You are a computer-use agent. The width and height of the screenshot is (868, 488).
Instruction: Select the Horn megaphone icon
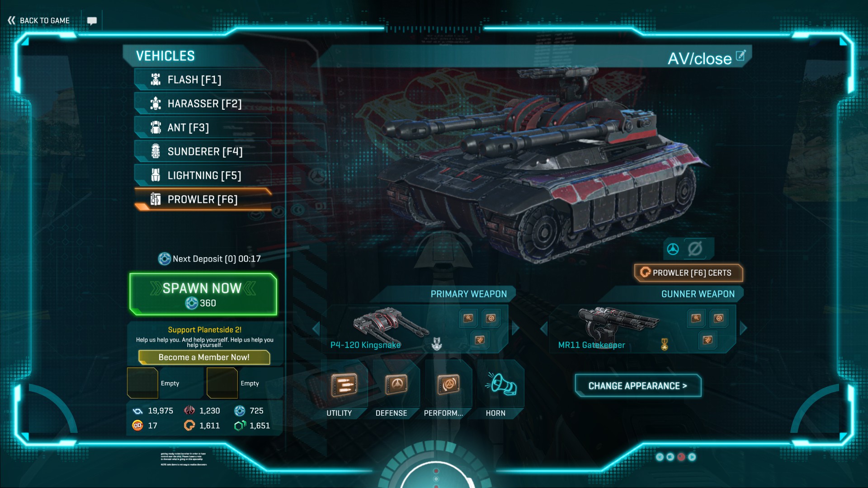click(x=501, y=385)
